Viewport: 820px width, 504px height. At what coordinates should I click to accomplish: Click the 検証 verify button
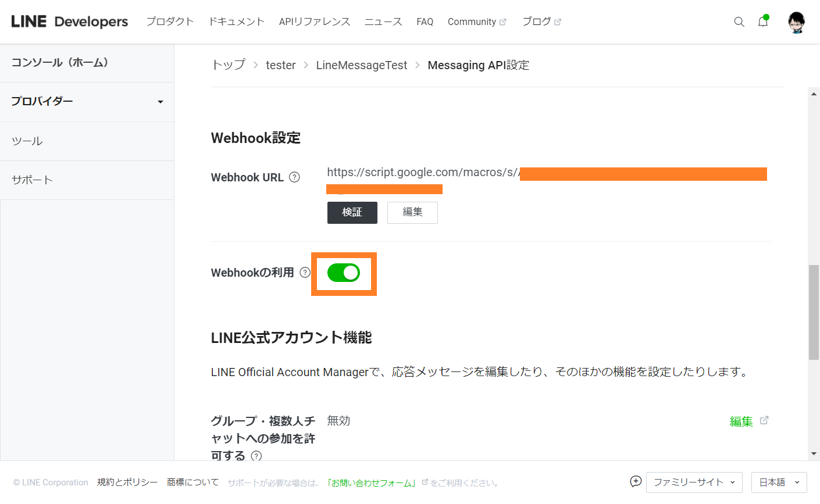pyautogui.click(x=352, y=213)
